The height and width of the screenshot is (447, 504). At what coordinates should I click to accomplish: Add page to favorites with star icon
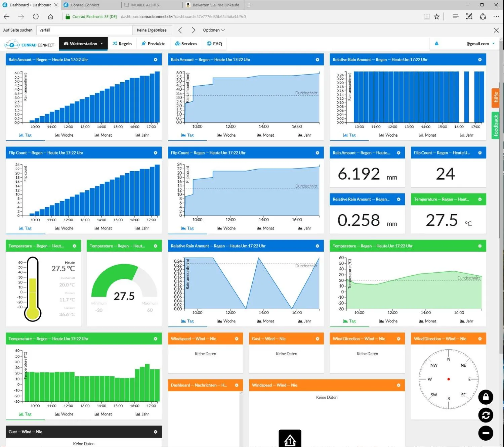436,16
